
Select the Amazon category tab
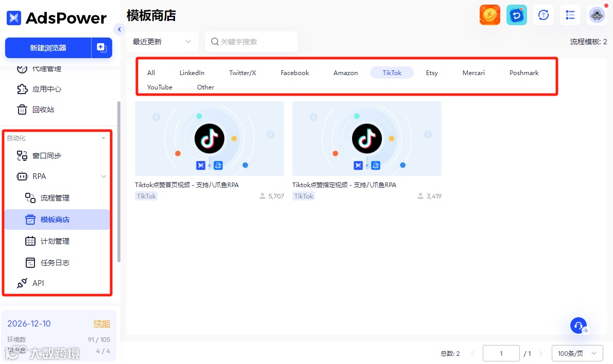click(x=345, y=72)
